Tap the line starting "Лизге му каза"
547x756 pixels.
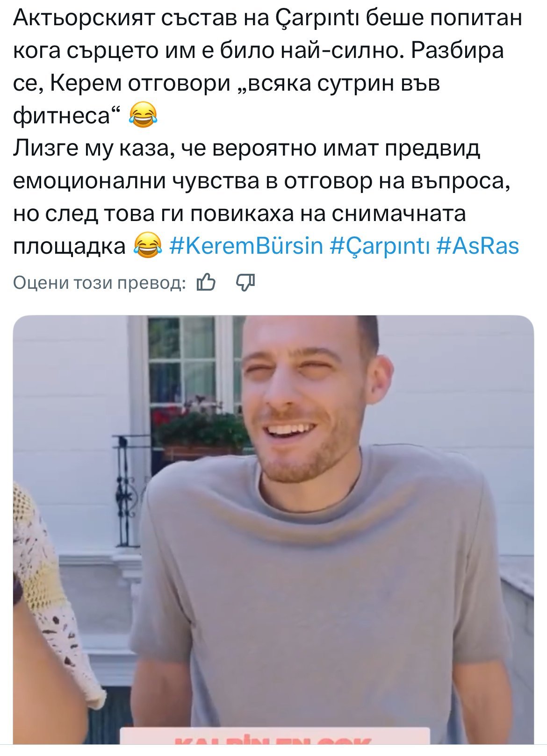247,149
